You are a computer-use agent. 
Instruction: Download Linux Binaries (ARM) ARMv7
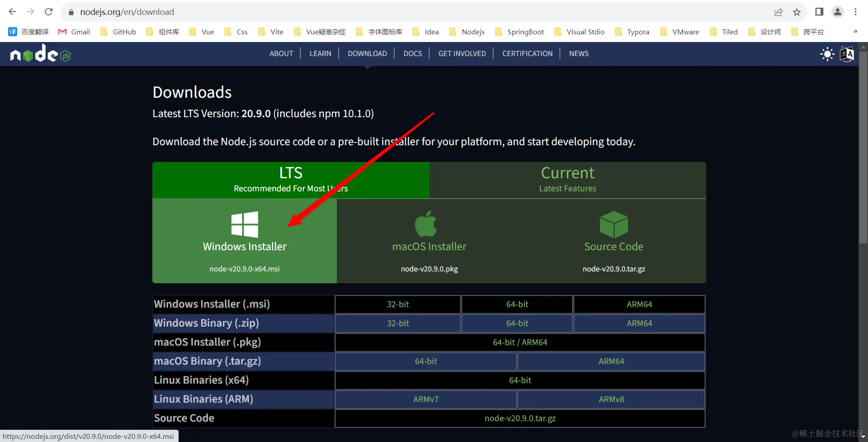pos(426,399)
